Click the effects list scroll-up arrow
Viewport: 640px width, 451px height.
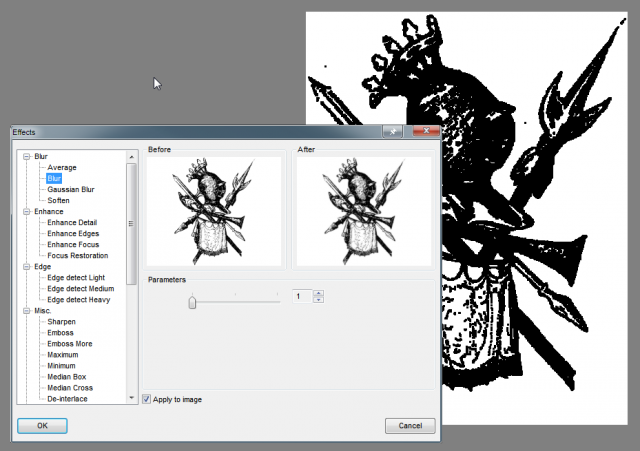[131, 157]
